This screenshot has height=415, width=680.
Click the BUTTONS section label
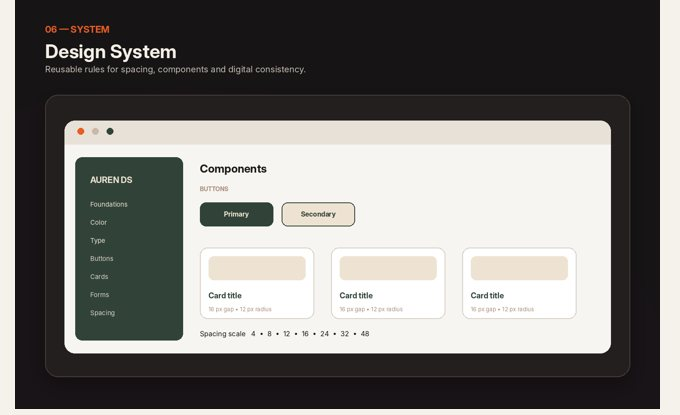(214, 189)
